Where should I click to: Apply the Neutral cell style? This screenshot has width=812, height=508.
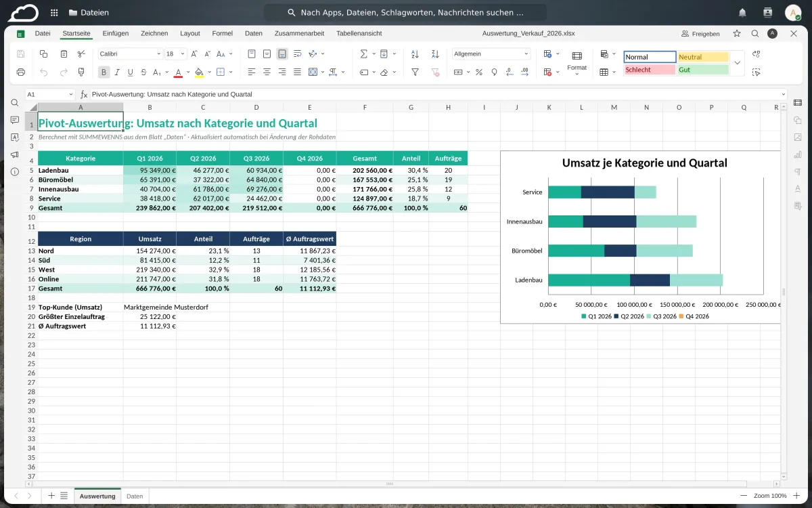[x=703, y=57]
